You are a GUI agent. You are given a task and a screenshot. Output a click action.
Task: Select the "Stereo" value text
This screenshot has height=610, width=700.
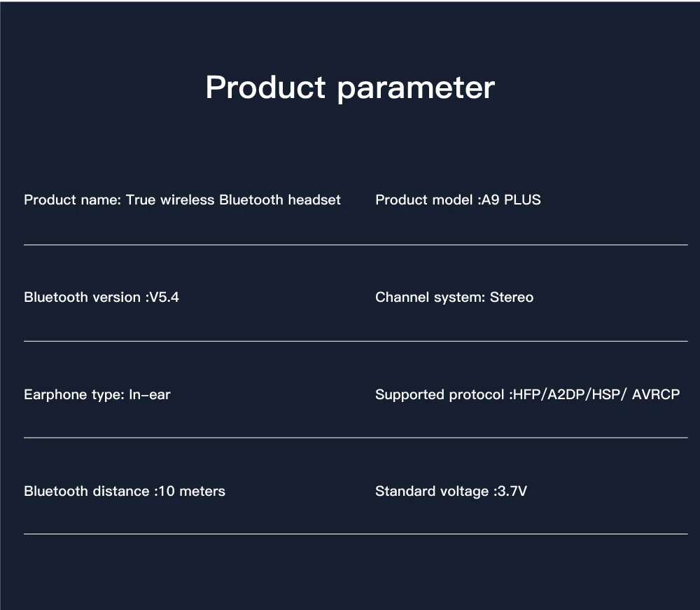(512, 297)
